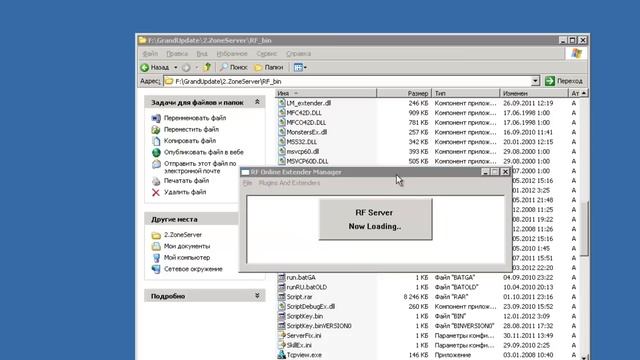This screenshot has height=360, width=640.
Task: Select file MonstersEx.dll
Action: [307, 132]
